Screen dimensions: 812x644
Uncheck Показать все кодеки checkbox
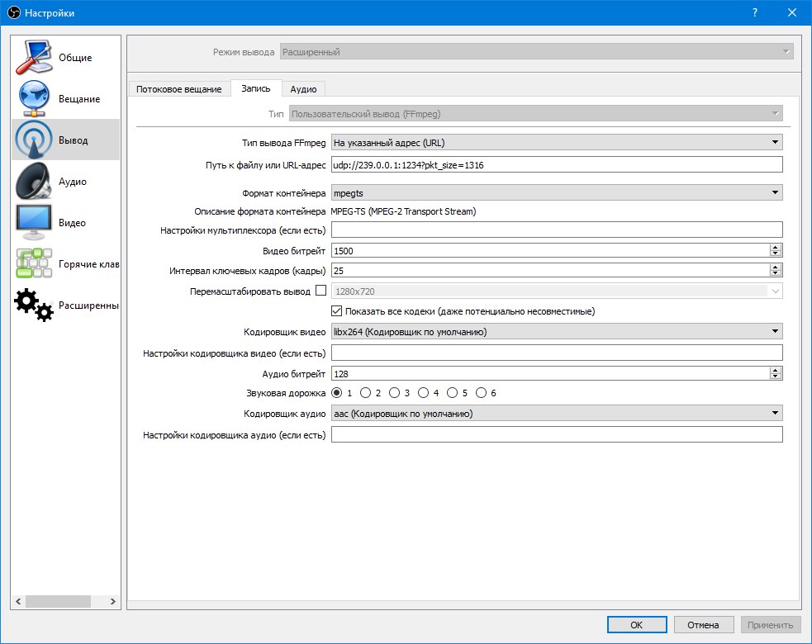pos(337,311)
